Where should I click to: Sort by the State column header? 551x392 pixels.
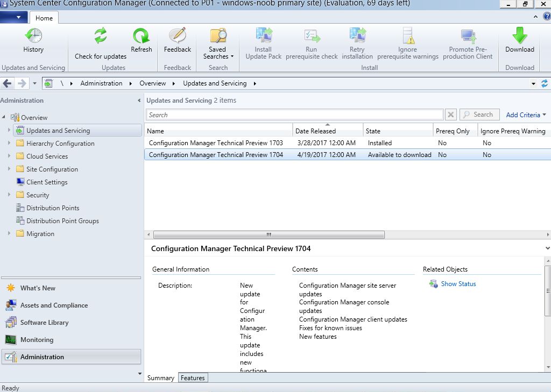pos(398,131)
